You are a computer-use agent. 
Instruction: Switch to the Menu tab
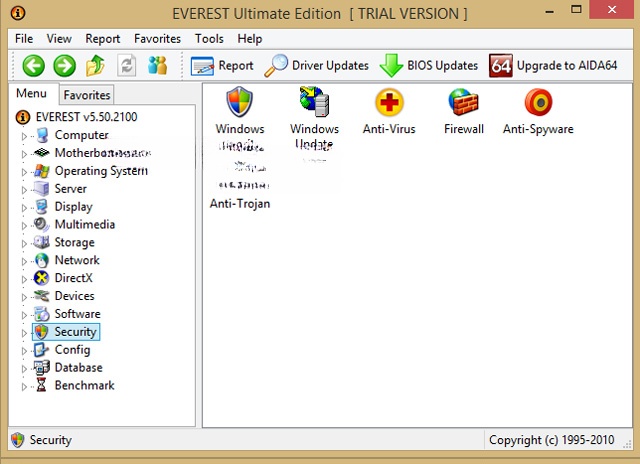tap(31, 93)
